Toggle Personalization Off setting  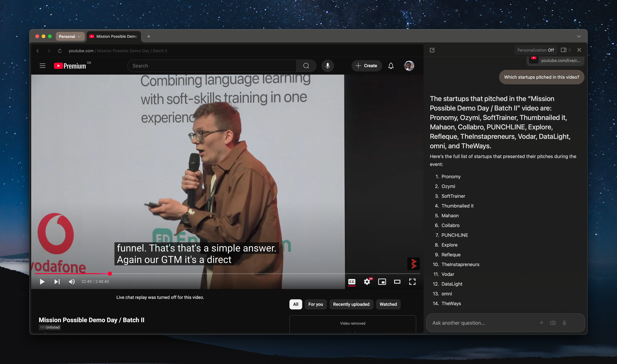point(536,50)
